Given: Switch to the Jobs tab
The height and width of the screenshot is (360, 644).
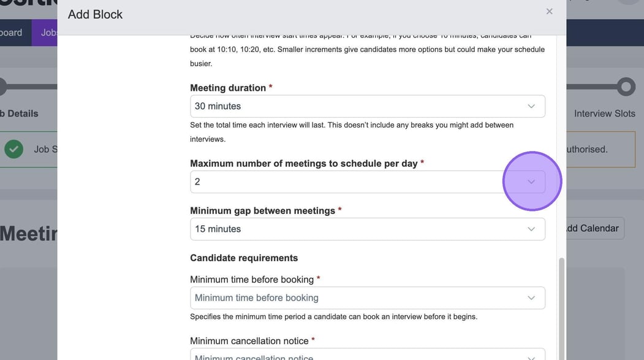Looking at the screenshot, I should (48, 33).
